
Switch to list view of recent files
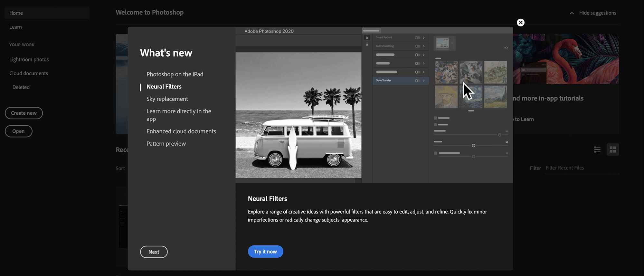point(597,149)
